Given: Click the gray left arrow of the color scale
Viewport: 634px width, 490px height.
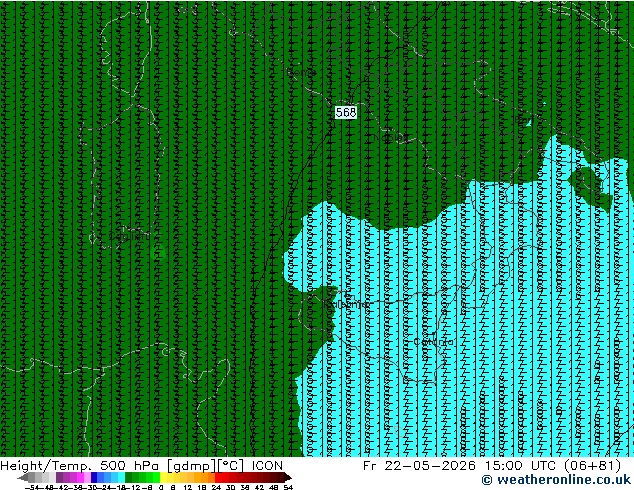Looking at the screenshot, I should (23, 477).
